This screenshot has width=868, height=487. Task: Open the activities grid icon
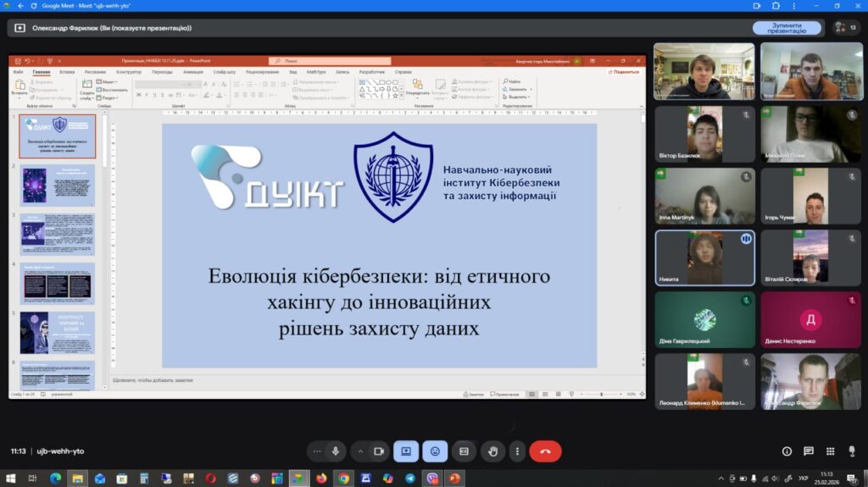(x=832, y=451)
